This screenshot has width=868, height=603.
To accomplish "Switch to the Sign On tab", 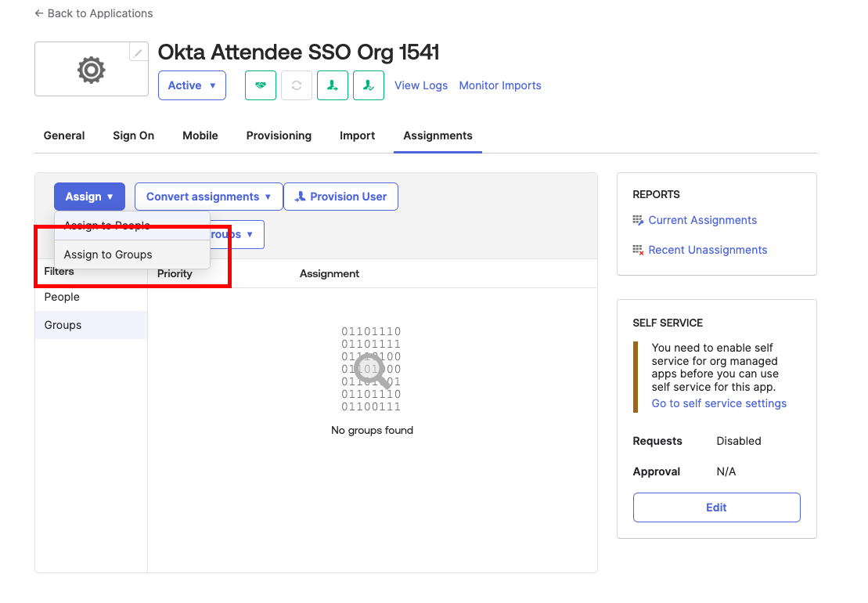I will click(x=133, y=135).
